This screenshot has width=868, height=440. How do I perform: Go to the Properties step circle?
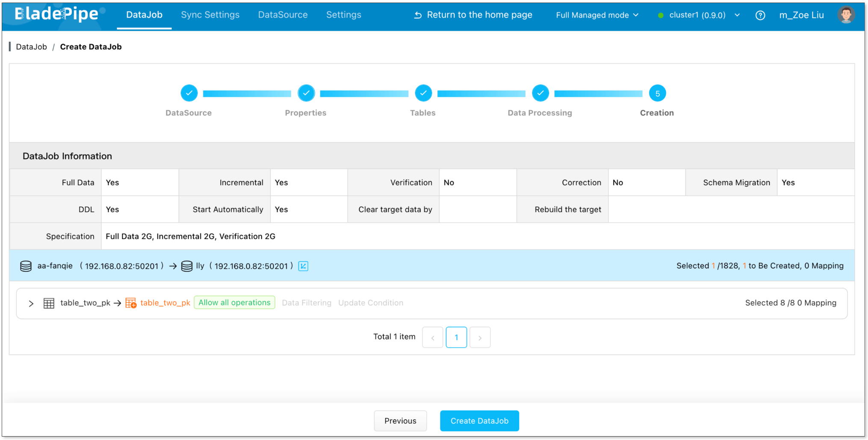[306, 93]
